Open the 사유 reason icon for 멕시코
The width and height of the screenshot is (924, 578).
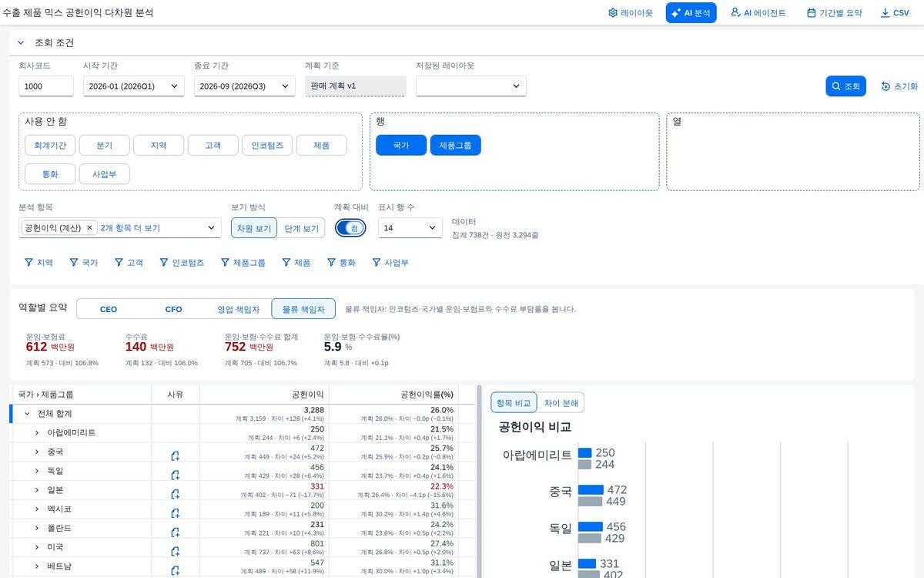(x=176, y=513)
